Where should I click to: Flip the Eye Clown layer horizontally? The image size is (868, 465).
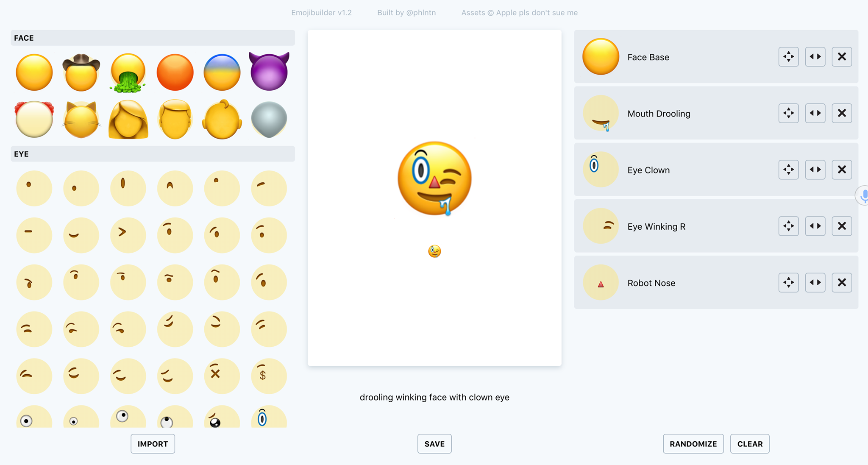tap(815, 170)
